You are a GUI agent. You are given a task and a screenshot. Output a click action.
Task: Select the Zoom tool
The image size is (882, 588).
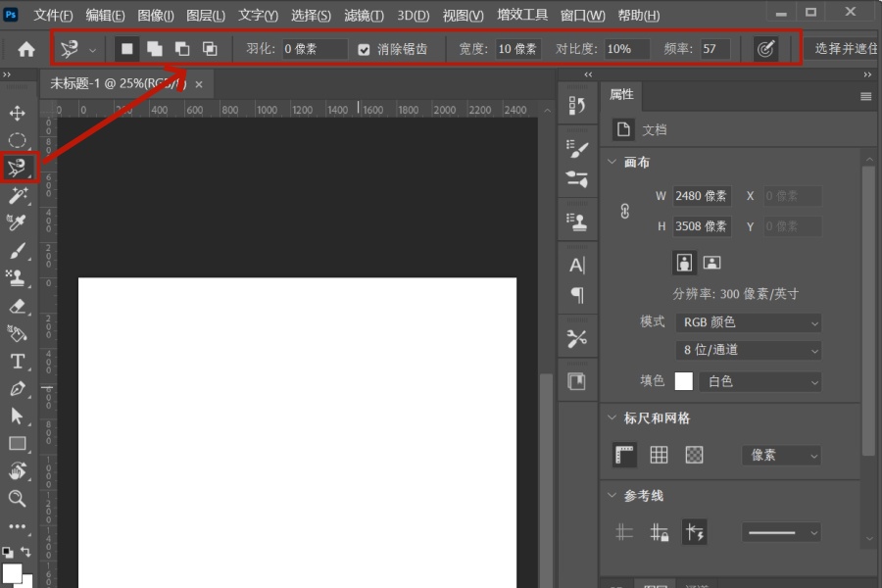[x=17, y=499]
